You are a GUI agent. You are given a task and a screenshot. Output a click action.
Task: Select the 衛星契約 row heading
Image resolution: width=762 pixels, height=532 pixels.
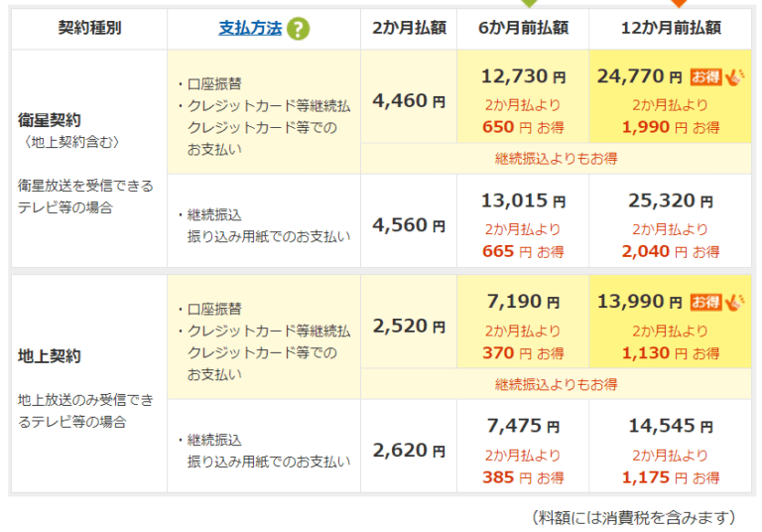coord(47,119)
